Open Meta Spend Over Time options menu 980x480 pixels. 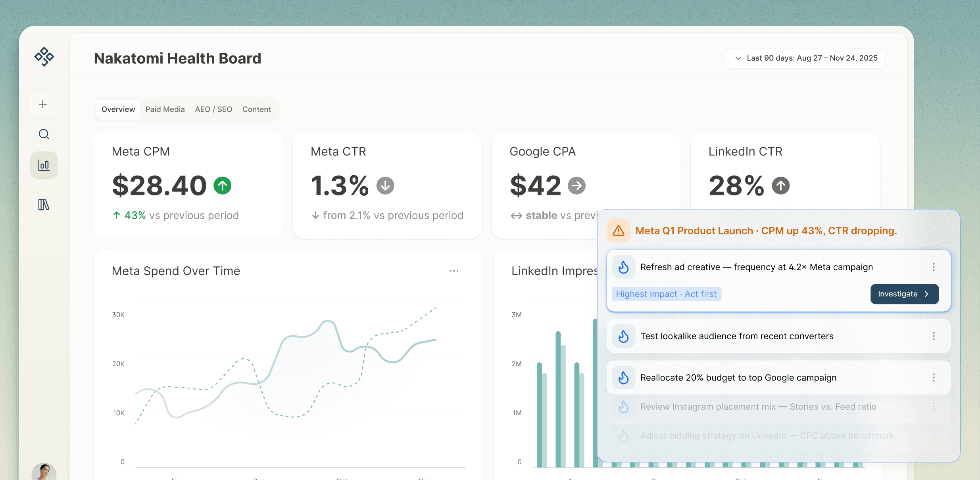click(x=454, y=271)
